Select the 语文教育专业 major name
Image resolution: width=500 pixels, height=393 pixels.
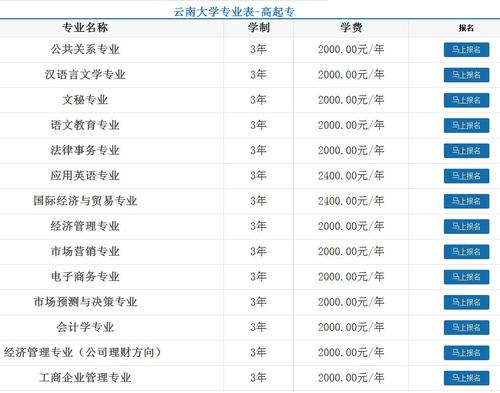coord(85,125)
